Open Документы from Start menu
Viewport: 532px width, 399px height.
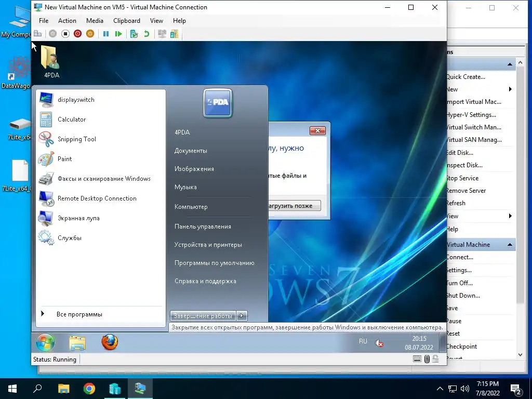coord(191,151)
